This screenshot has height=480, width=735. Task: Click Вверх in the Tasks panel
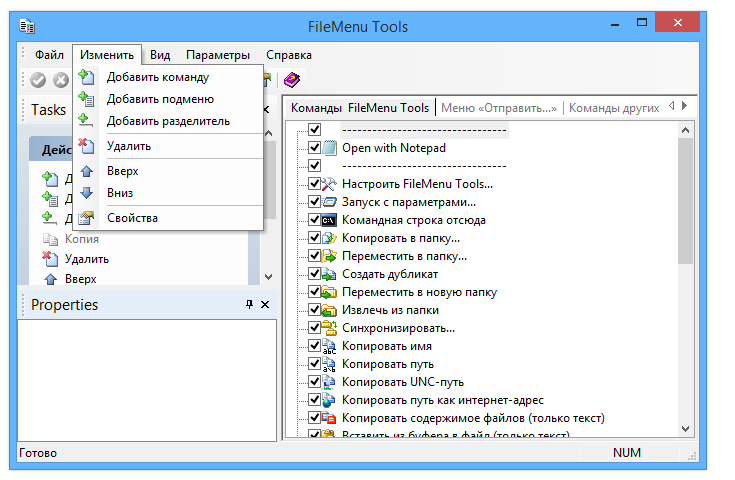tap(81, 278)
